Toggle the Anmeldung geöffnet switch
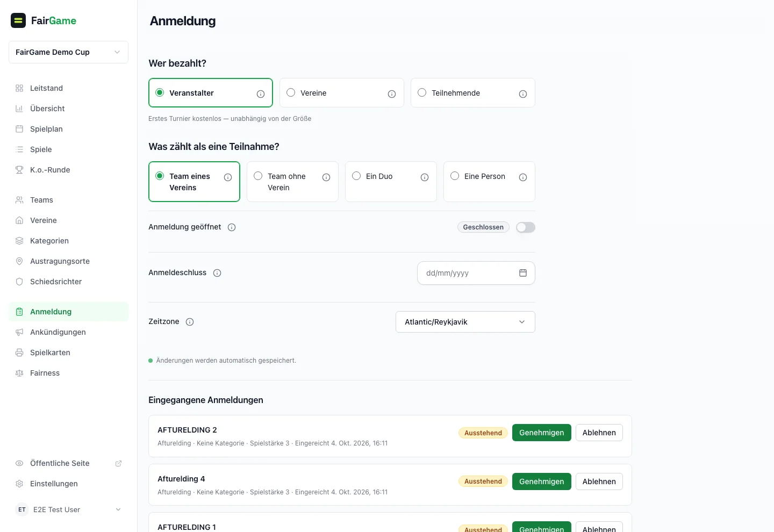 click(526, 227)
